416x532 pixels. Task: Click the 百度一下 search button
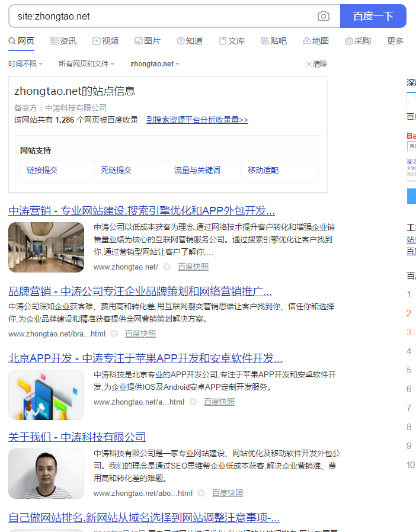coord(373,17)
